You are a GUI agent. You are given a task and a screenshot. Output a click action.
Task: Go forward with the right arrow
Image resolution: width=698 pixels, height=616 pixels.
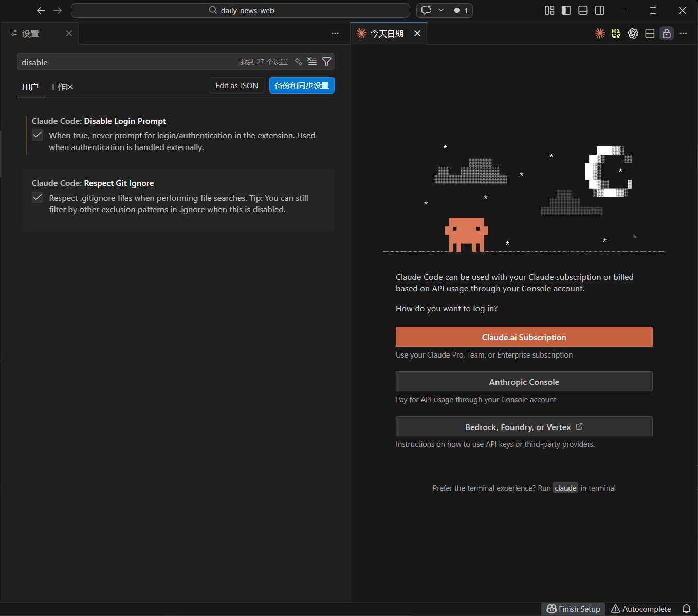click(58, 10)
